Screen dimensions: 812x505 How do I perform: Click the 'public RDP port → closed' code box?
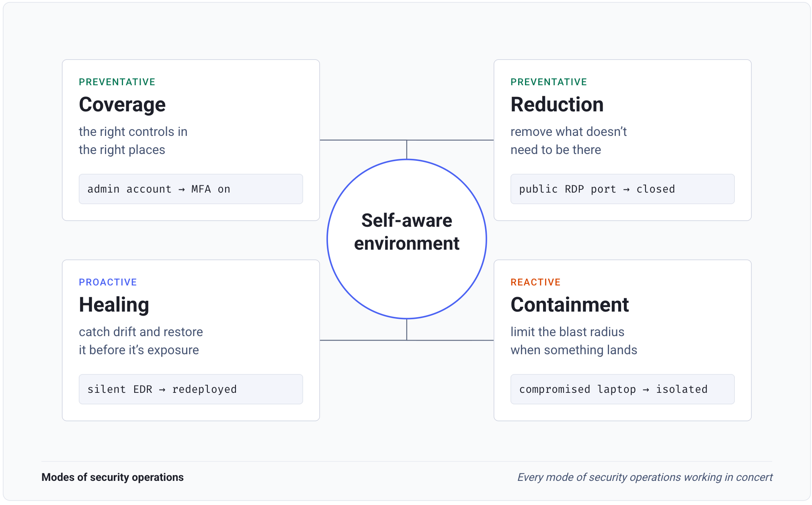pyautogui.click(x=623, y=189)
